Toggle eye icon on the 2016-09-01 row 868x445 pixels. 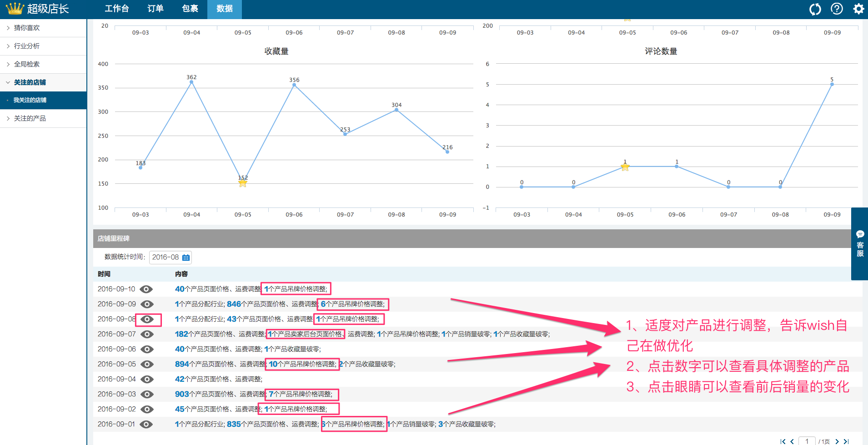tap(146, 425)
